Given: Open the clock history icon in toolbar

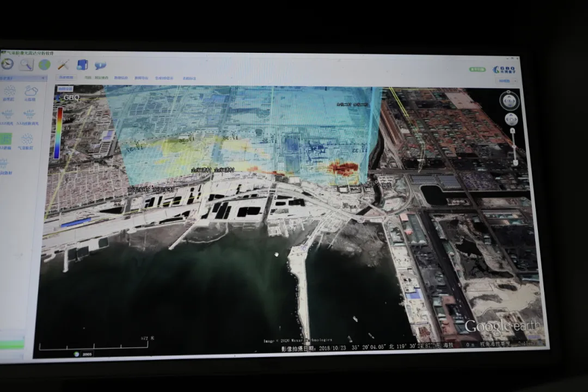Looking at the screenshot, I should tap(7, 64).
